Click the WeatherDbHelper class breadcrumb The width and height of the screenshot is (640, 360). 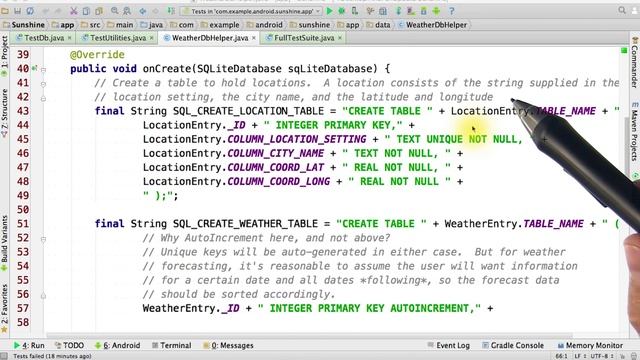pyautogui.click(x=432, y=25)
